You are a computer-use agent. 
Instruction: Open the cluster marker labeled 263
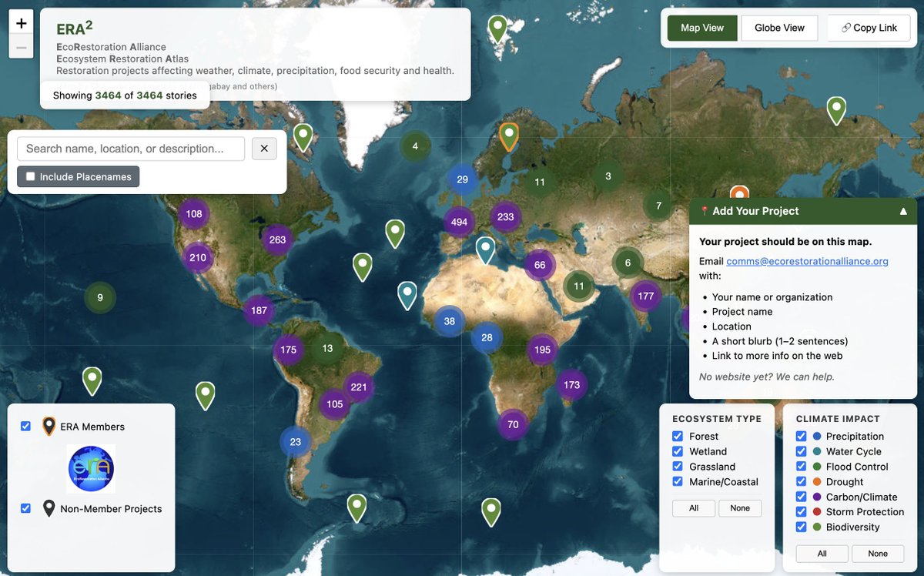278,239
